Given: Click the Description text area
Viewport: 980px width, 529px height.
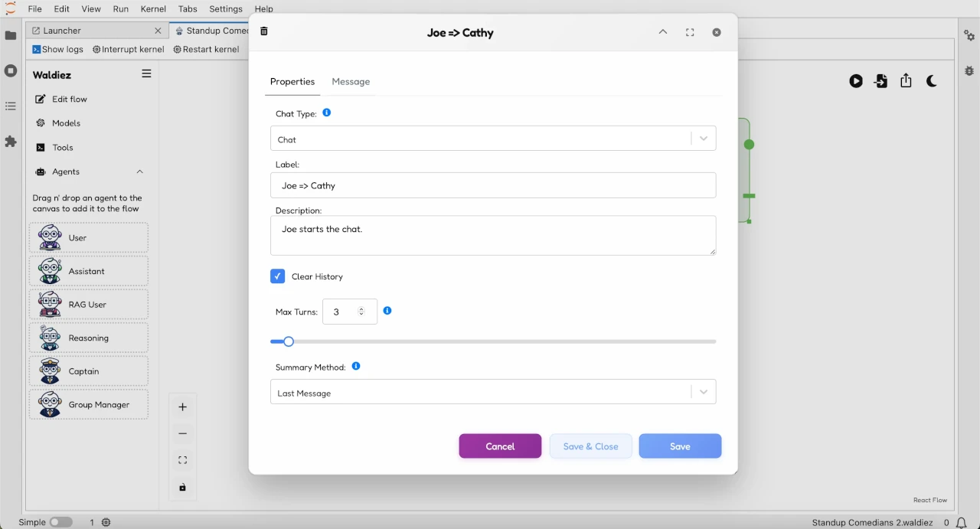Looking at the screenshot, I should 493,235.
